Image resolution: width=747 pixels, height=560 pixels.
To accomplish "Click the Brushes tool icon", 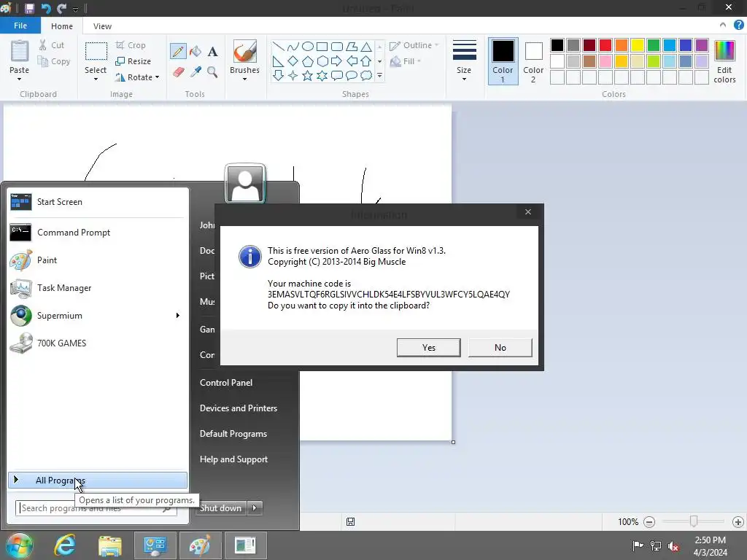I will pos(245,51).
